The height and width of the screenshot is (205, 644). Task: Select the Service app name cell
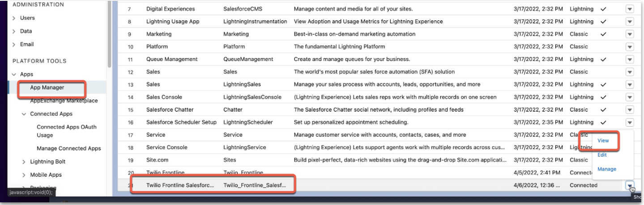click(156, 135)
